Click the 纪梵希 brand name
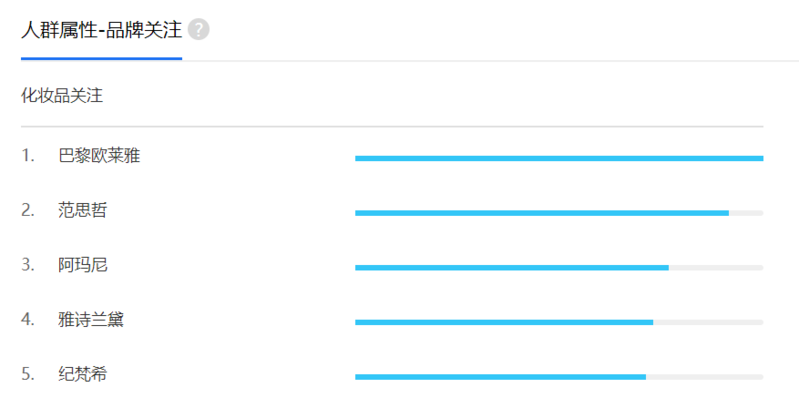The height and width of the screenshot is (418, 799). 83,374
